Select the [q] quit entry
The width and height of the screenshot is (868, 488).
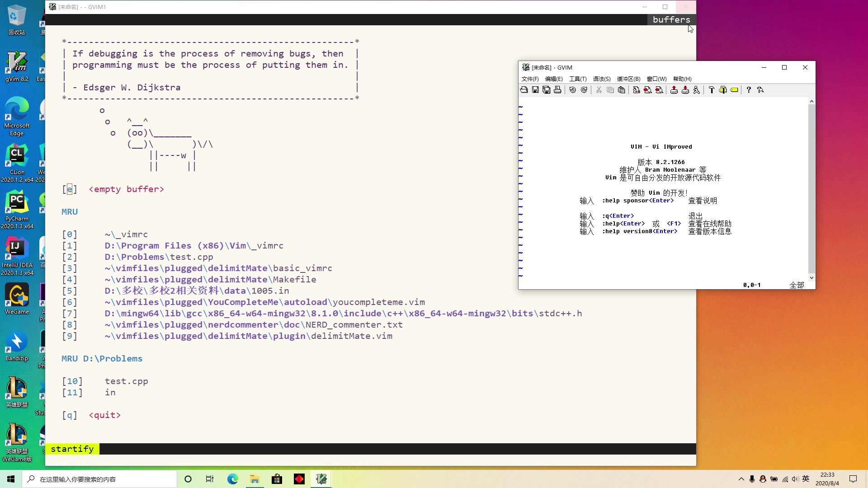[91, 415]
